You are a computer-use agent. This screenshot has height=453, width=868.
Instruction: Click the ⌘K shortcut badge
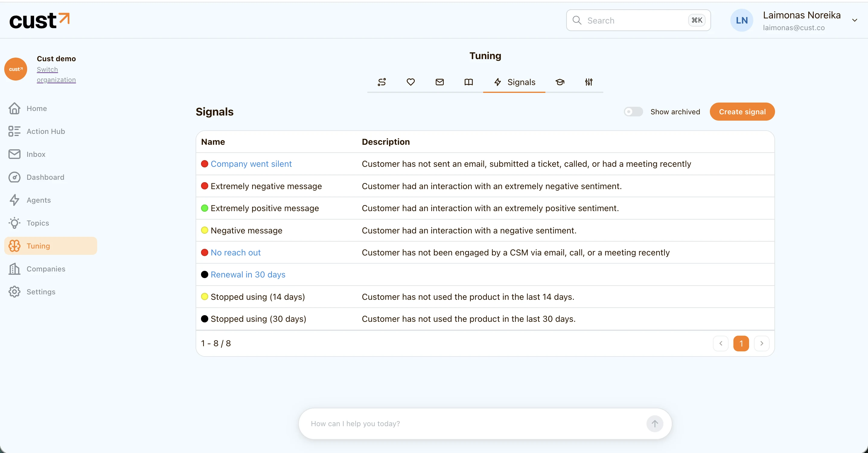697,21
